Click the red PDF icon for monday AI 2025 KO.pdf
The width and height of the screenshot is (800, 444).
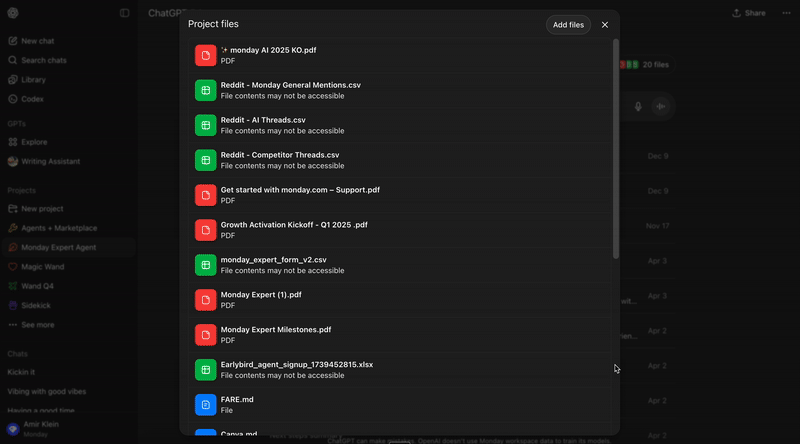[206, 55]
